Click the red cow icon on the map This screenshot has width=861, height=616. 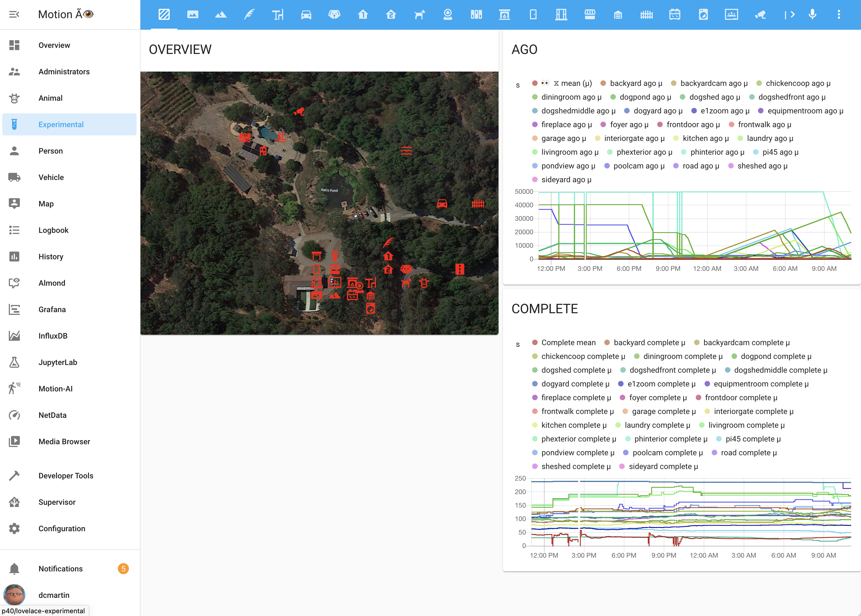pos(424,283)
